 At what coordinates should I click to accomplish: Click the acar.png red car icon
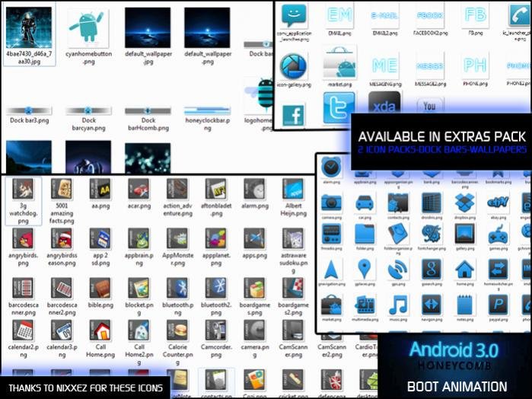point(139,189)
